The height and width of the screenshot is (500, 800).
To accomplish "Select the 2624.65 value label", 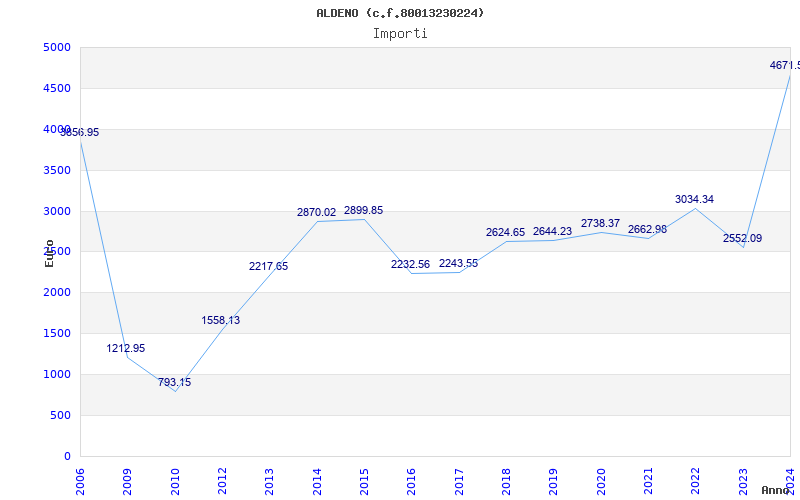I will (505, 233).
